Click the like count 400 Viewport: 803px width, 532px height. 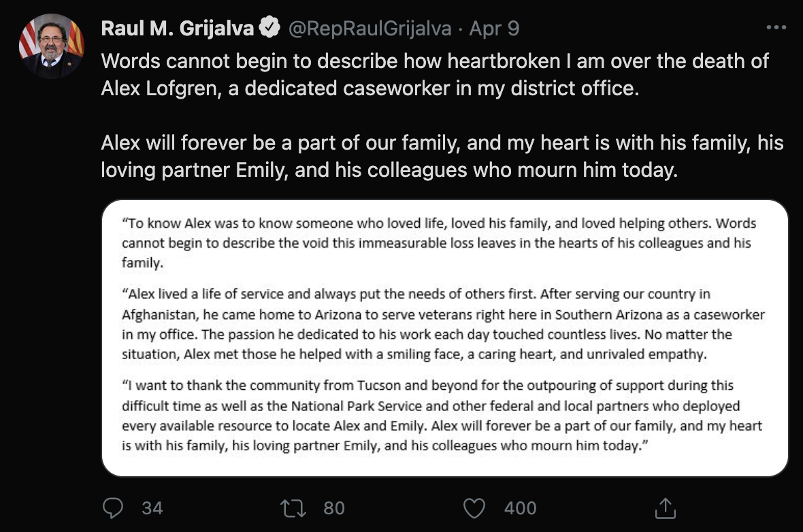[520, 508]
